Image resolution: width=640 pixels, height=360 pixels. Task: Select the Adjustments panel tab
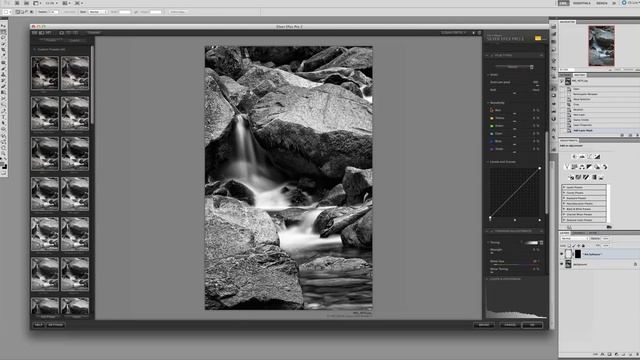pyautogui.click(x=568, y=140)
